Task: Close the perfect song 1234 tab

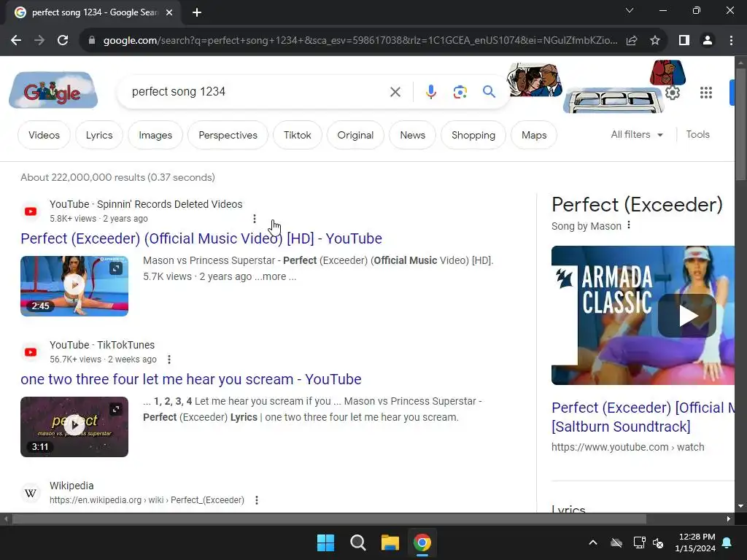Action: pyautogui.click(x=169, y=12)
